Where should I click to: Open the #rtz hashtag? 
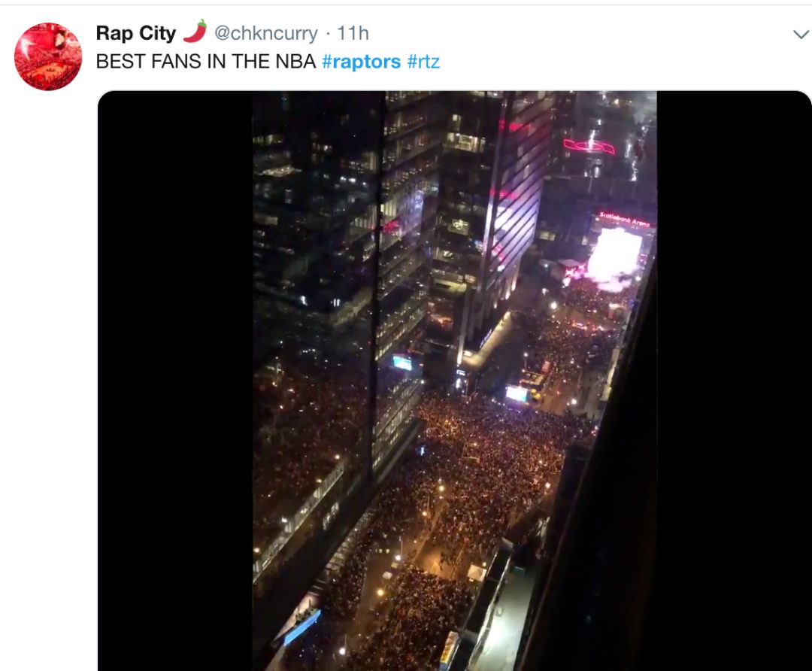pyautogui.click(x=423, y=61)
